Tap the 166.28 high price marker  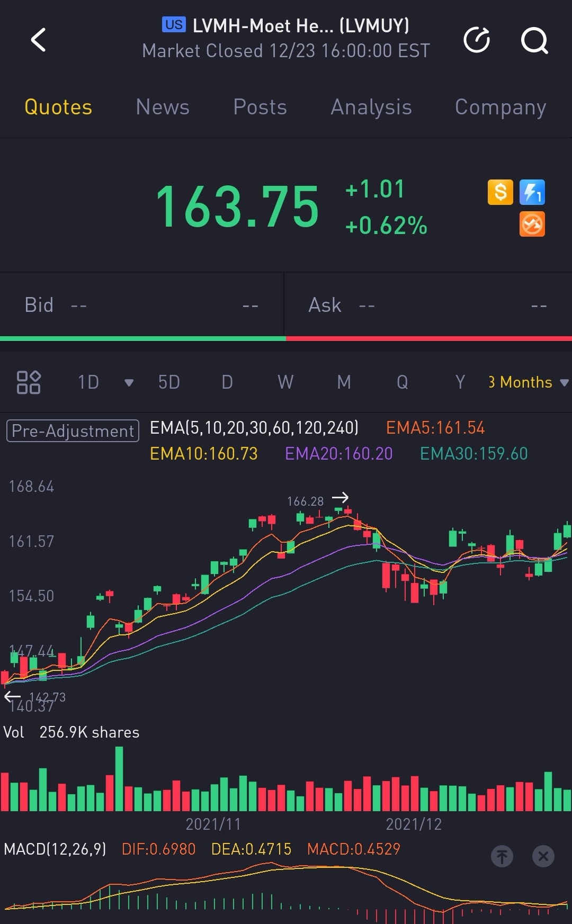tap(306, 501)
